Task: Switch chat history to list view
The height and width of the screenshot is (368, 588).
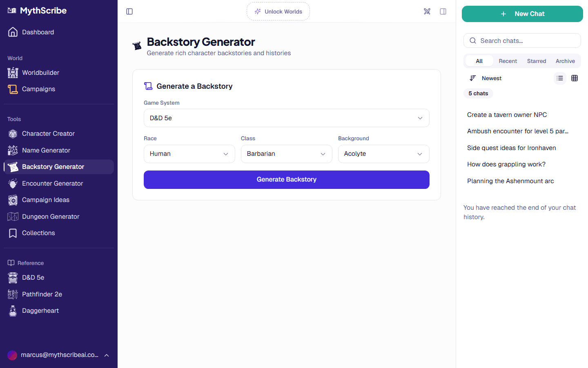Action: click(560, 78)
